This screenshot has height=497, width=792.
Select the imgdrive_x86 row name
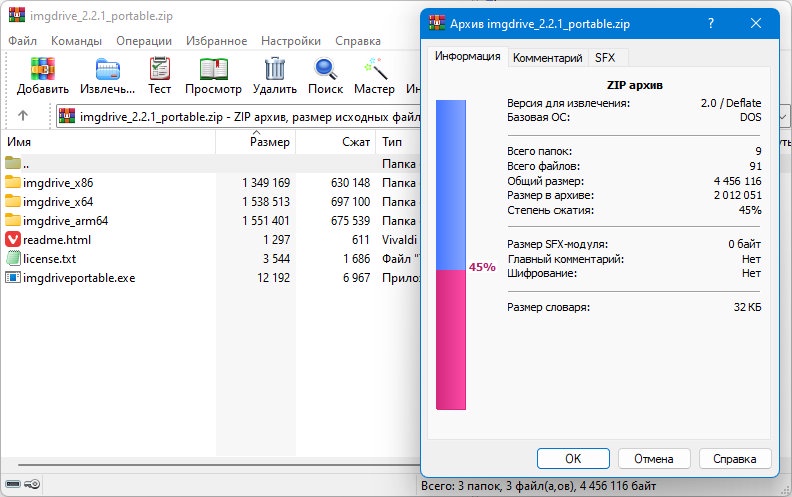(x=58, y=182)
